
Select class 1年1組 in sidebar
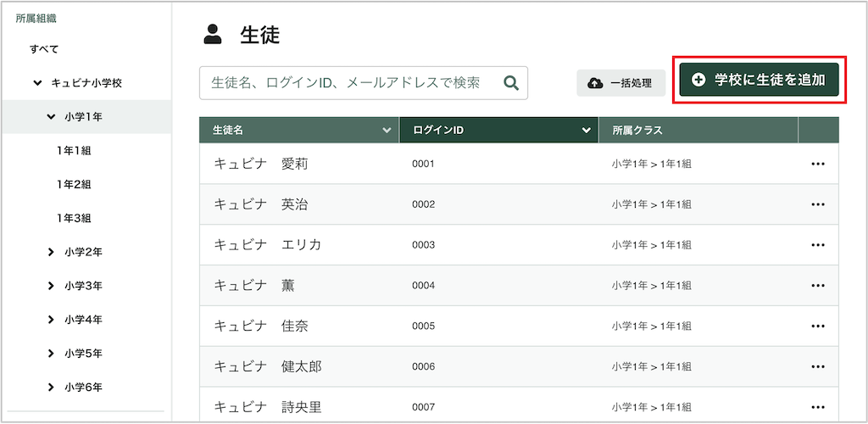click(x=74, y=151)
